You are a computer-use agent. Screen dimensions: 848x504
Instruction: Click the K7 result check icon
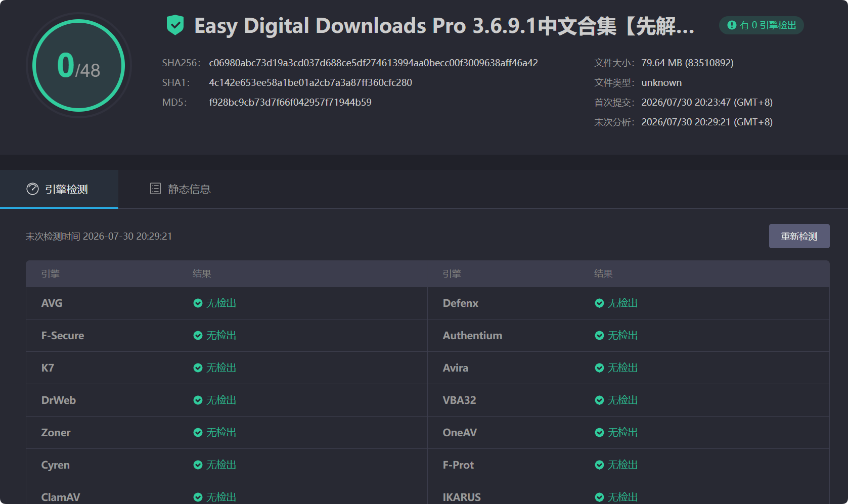coord(198,368)
